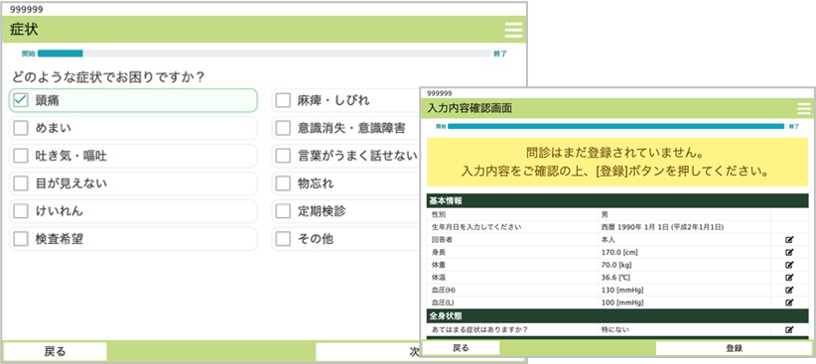Click 戻る button in confirmation window
The height and width of the screenshot is (364, 816).
(461, 348)
